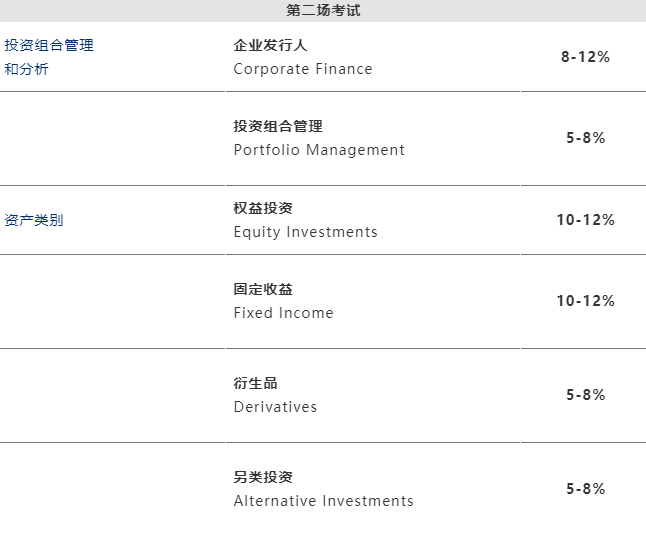Click the 第二场考试 table header
Viewport: 646px width, 533px height.
tap(323, 10)
